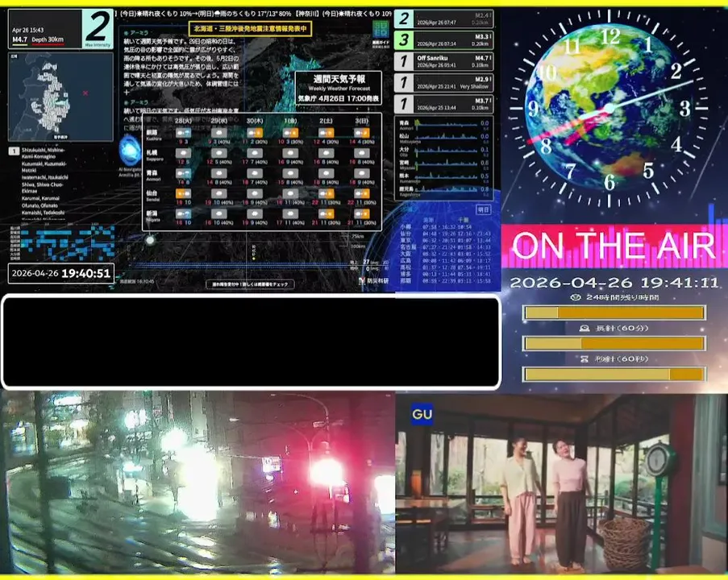Click the QR guide icon above the map
Viewport: 728px width, 580px height.
pyautogui.click(x=381, y=30)
